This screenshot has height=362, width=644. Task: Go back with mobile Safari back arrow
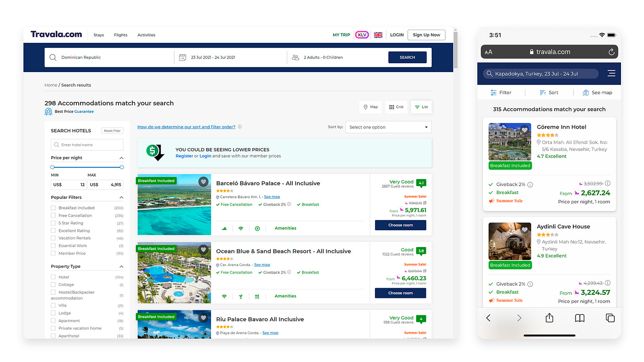488,318
